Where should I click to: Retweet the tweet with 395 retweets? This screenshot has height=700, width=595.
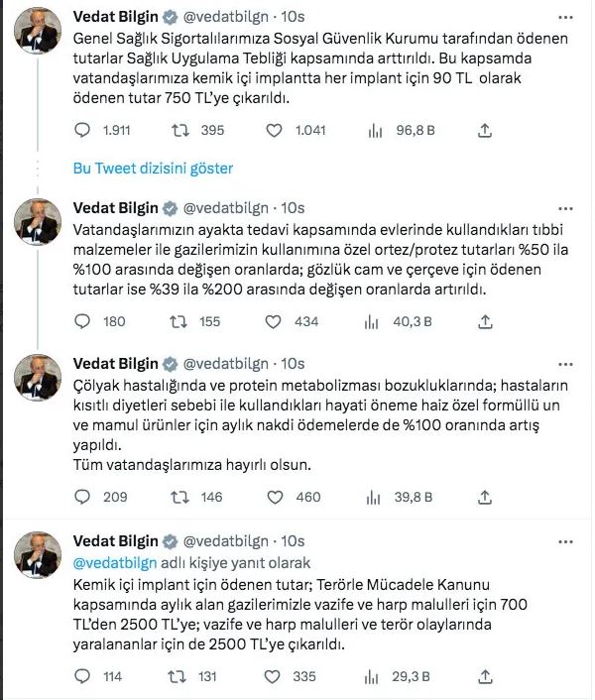181,130
